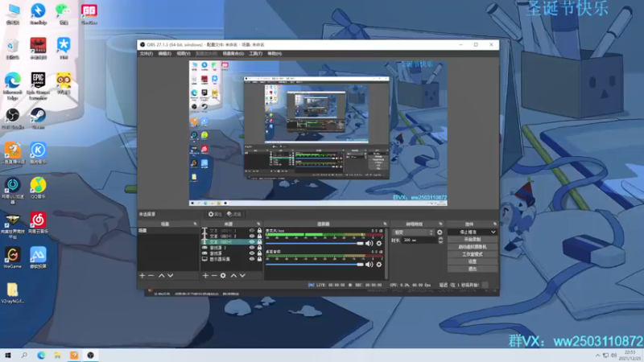The image size is (644, 362).
Task: Move source down in Sources panel
Action: [x=242, y=275]
